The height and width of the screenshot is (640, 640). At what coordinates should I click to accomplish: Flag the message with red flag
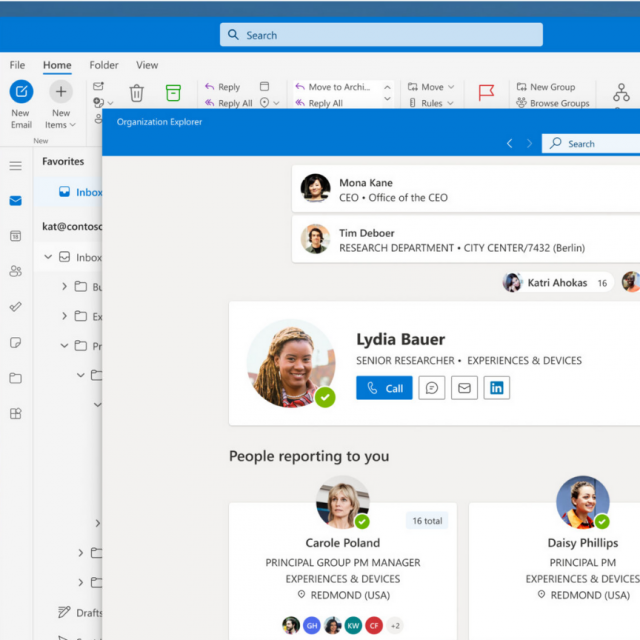486,93
